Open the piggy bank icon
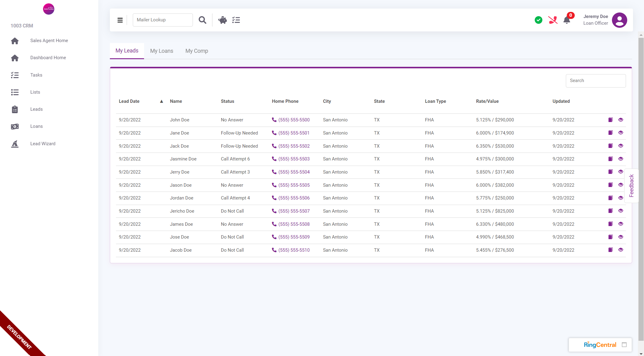Image resolution: width=644 pixels, height=356 pixels. [x=223, y=20]
